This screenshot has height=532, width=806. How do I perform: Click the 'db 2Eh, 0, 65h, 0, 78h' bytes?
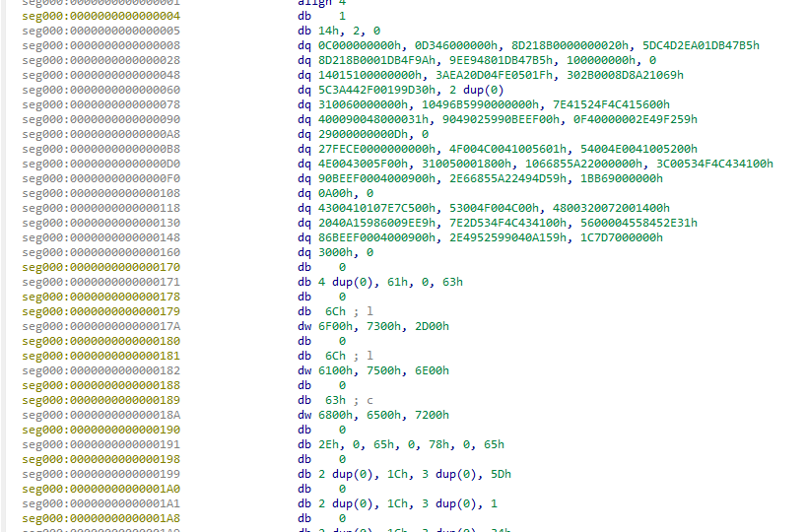tap(400, 444)
